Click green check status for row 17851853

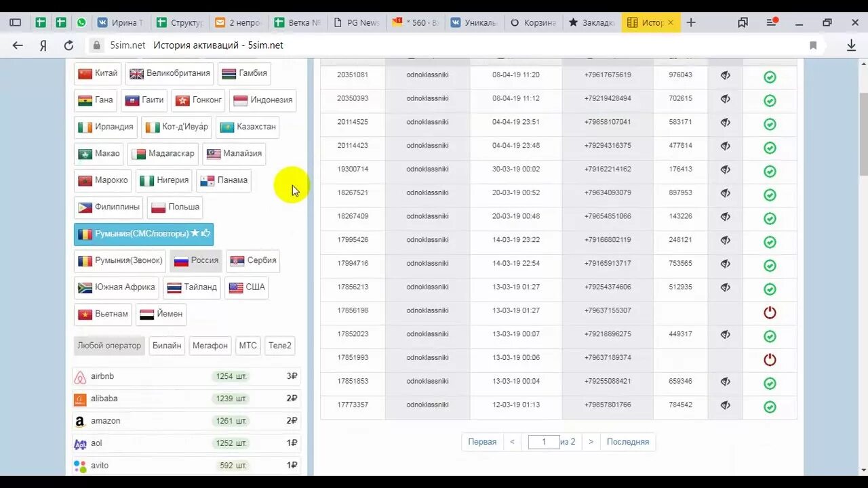(x=770, y=383)
